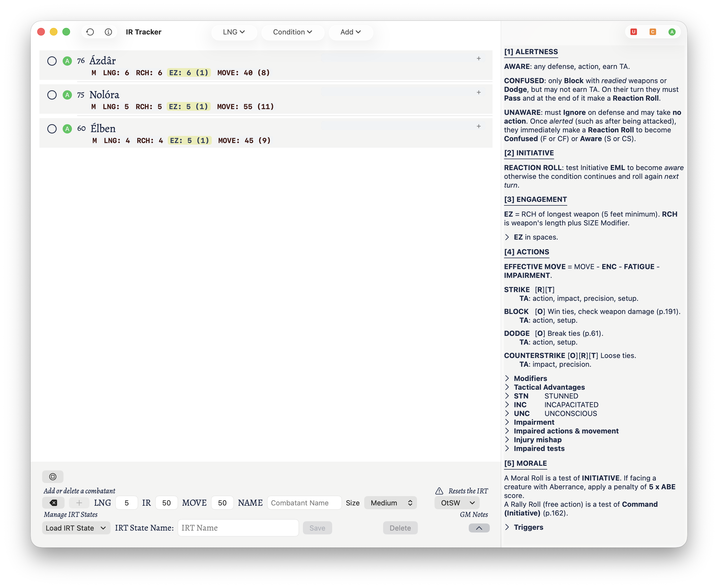
Task: Open the Add menu
Action: pyautogui.click(x=350, y=32)
